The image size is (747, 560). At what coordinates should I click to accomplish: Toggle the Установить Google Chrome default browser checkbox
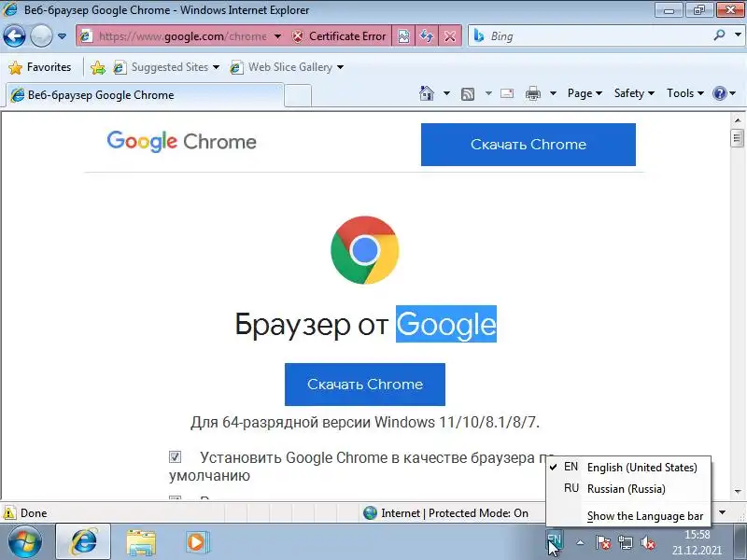[175, 457]
